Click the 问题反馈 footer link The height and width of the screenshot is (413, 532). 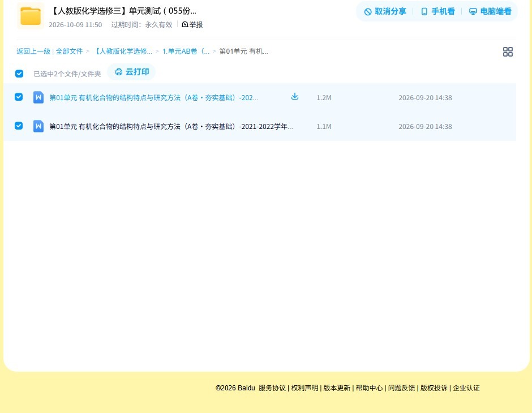click(x=402, y=388)
